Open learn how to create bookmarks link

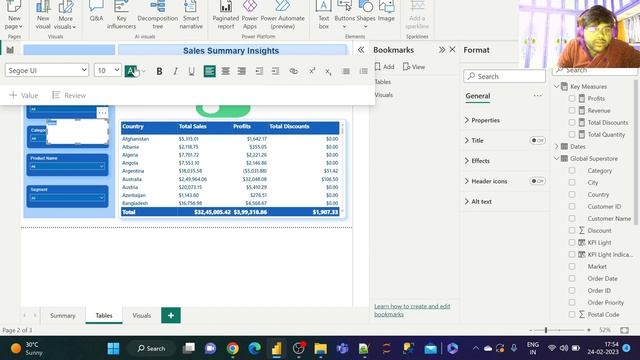click(x=412, y=310)
